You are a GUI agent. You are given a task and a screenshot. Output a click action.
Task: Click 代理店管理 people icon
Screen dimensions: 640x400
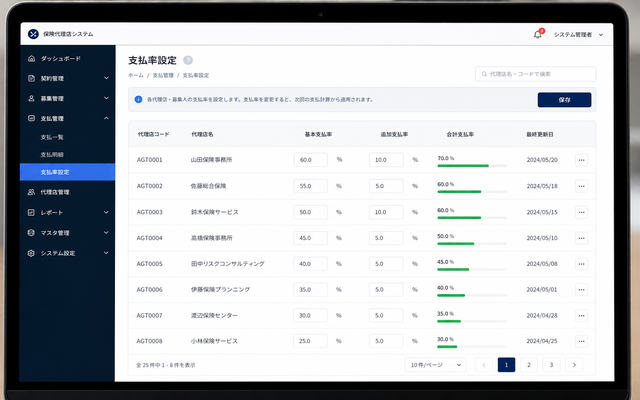(31, 192)
